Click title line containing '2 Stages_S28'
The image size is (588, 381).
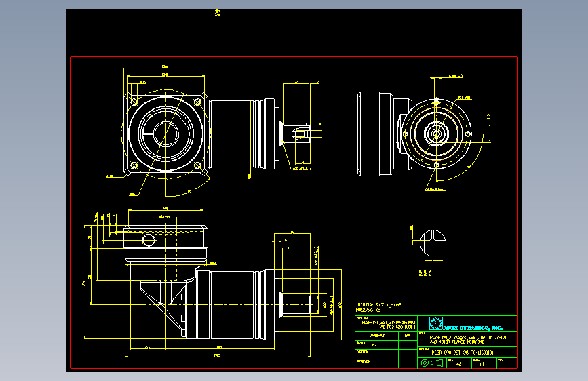(x=468, y=337)
